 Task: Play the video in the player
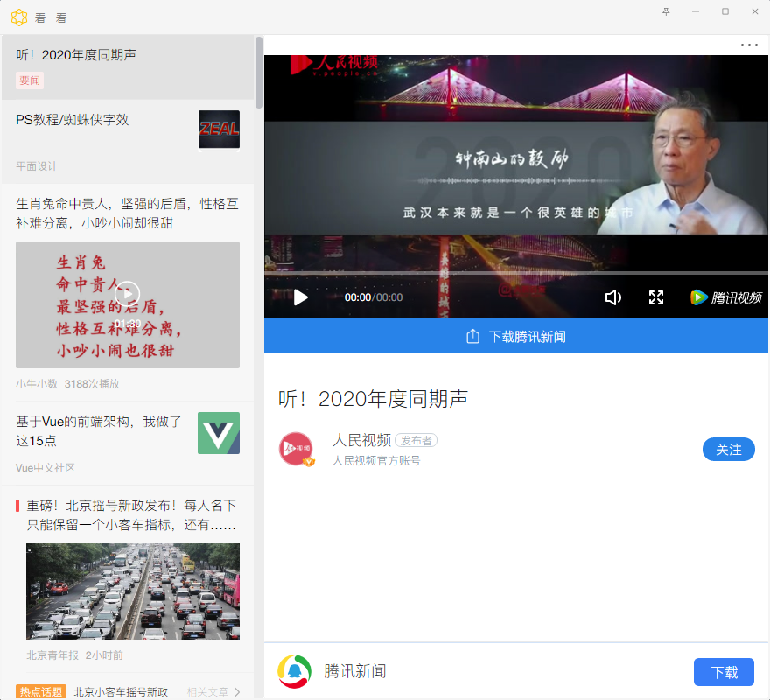coord(300,297)
